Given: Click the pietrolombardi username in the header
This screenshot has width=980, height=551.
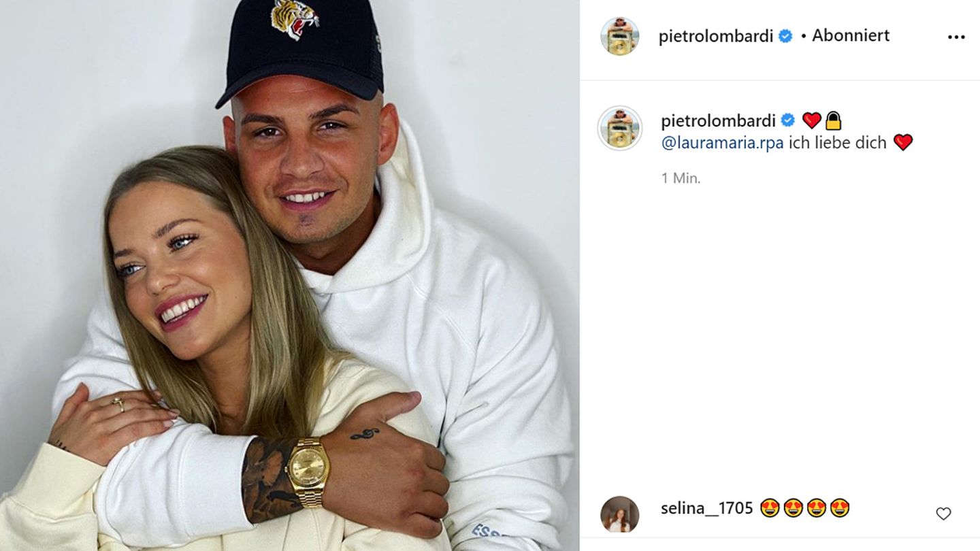Looking at the screenshot, I should click(716, 37).
